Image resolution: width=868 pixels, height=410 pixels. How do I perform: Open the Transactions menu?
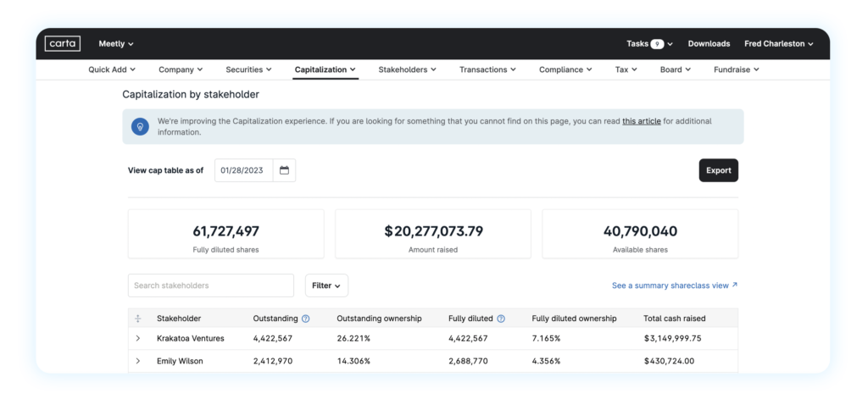point(487,69)
